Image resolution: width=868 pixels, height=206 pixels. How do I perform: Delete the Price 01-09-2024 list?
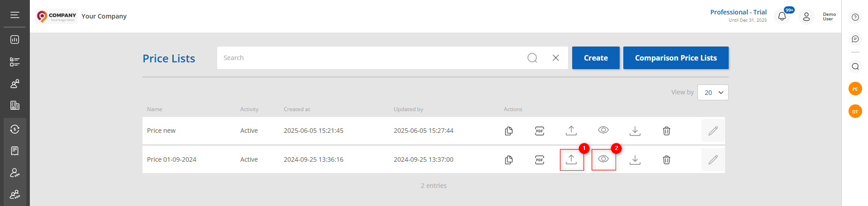point(666,160)
